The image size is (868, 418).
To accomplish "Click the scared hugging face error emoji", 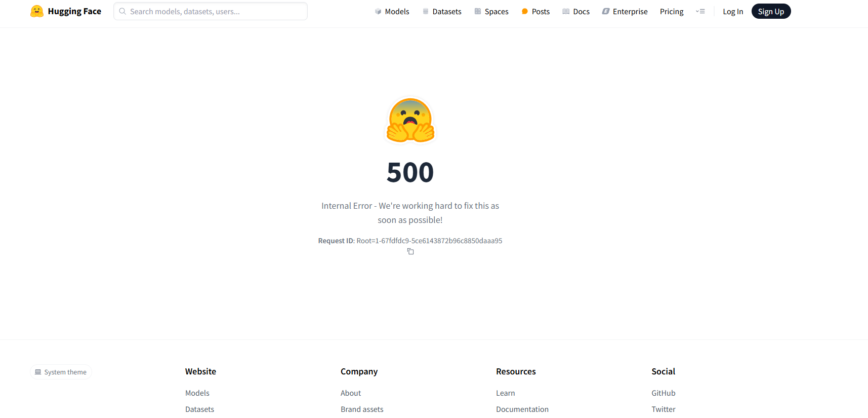I will [x=410, y=120].
